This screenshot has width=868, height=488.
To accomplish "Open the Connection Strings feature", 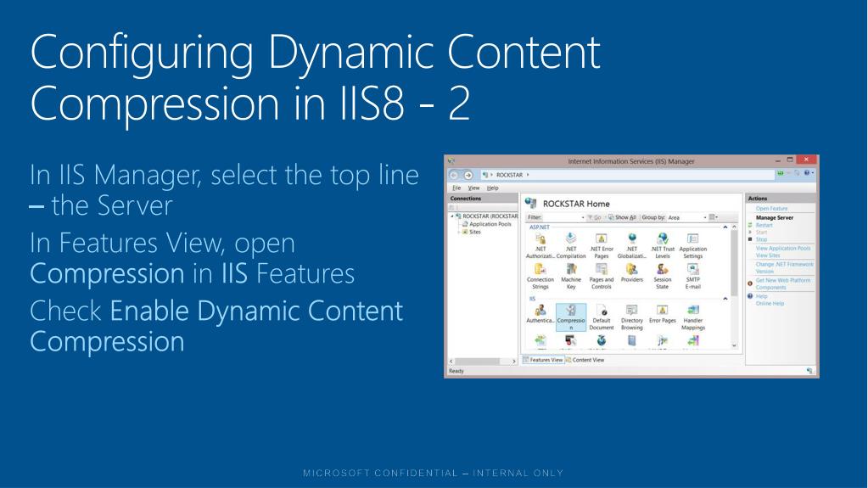I will 540,277.
